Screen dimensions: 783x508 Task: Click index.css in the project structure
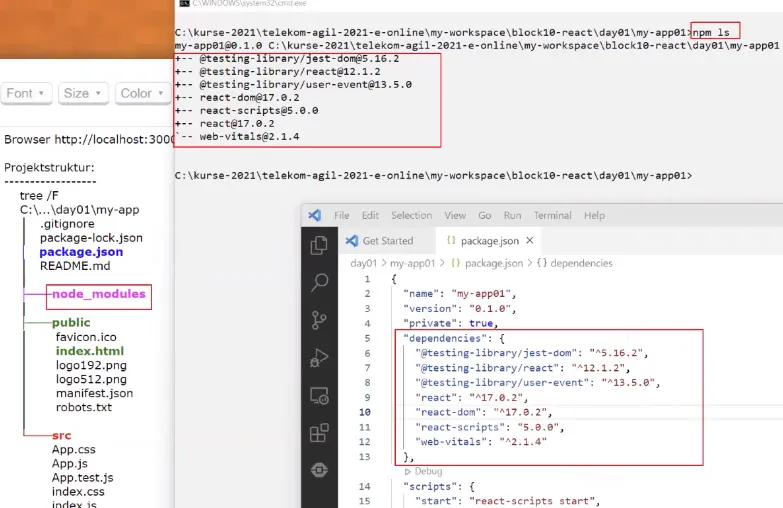point(78,492)
